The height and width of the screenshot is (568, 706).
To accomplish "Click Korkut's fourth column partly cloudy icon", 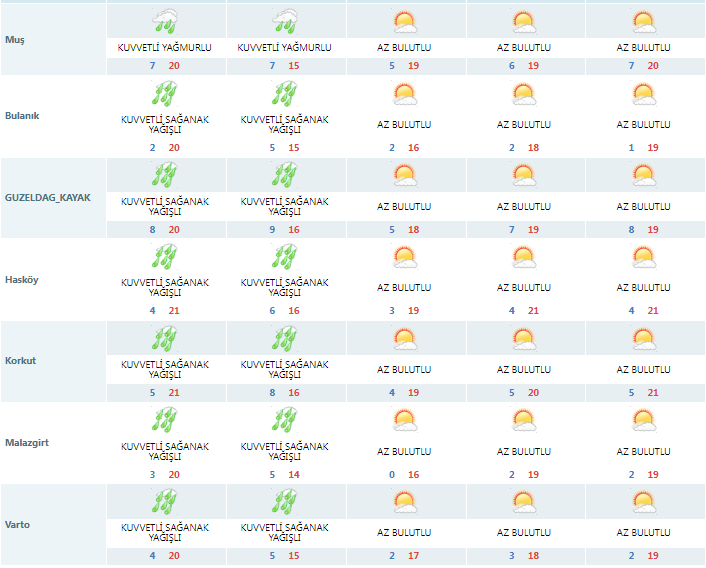I will point(524,340).
